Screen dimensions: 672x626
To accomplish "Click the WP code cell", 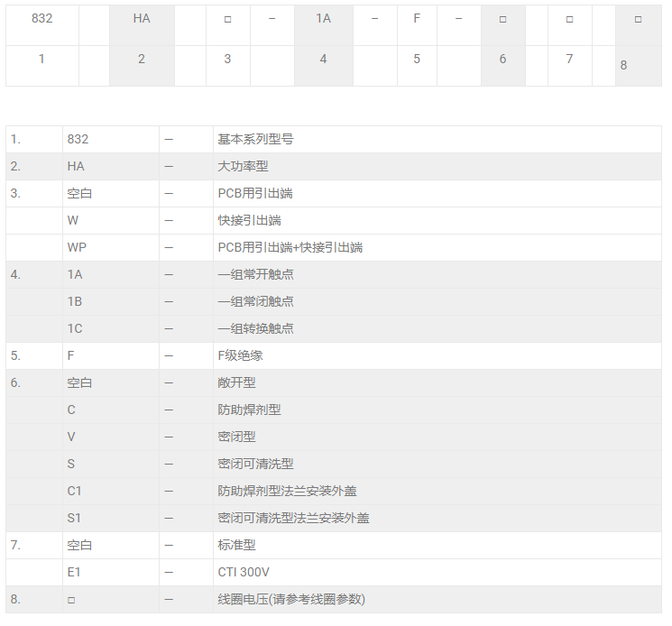I will pos(77,247).
